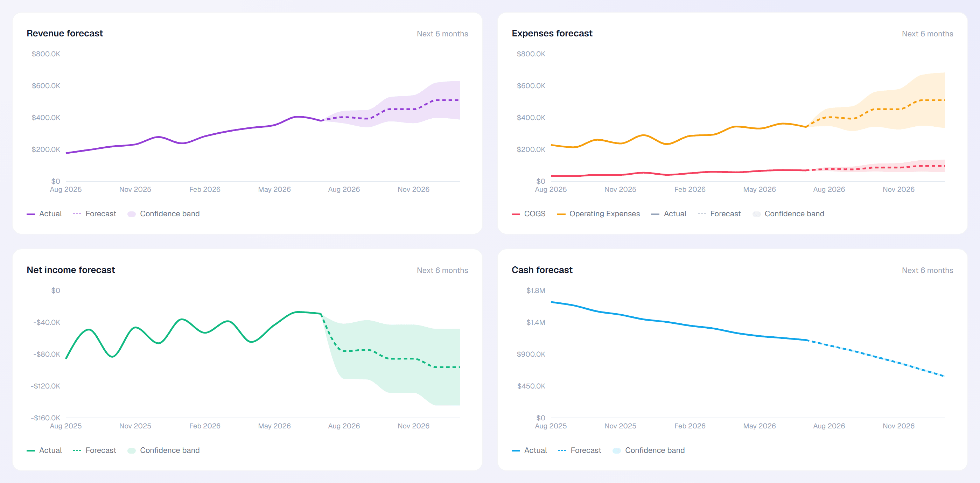Toggle the Actual entry in Expenses forecast legend
The image size is (980, 483).
click(x=669, y=214)
